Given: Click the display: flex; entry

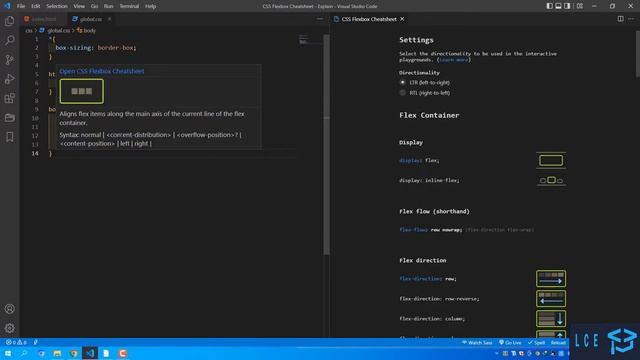Looking at the screenshot, I should point(419,160).
